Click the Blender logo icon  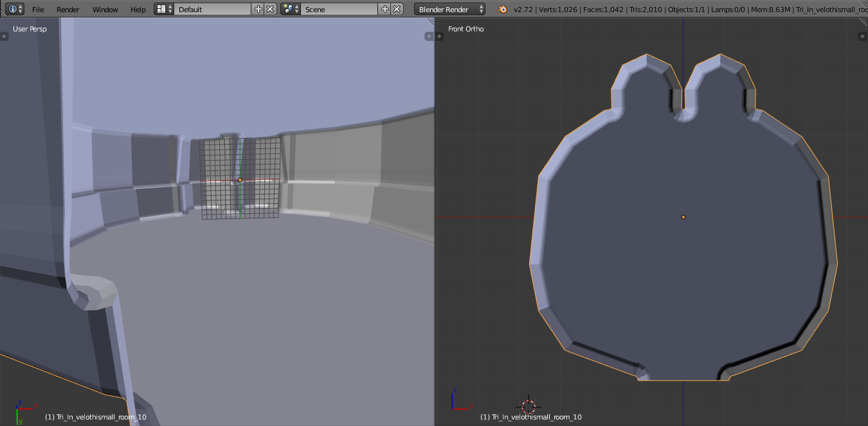[501, 9]
